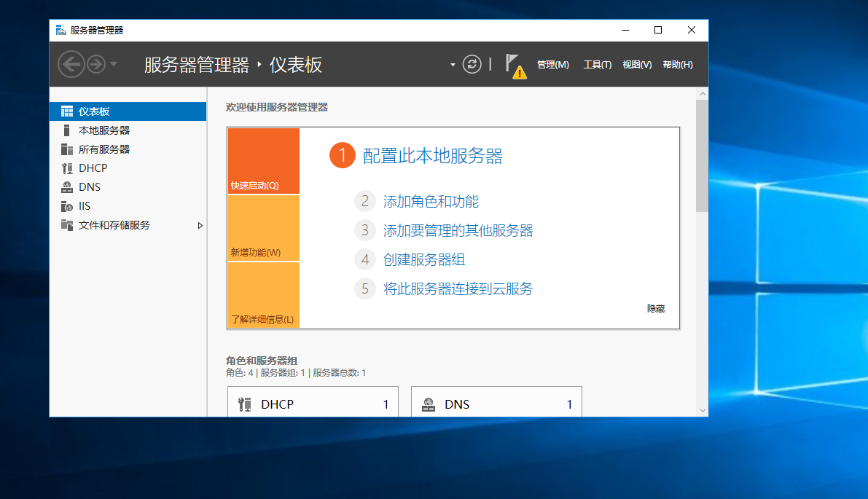Image resolution: width=868 pixels, height=499 pixels.
Task: Open the 视图(V) menu
Action: (x=637, y=65)
